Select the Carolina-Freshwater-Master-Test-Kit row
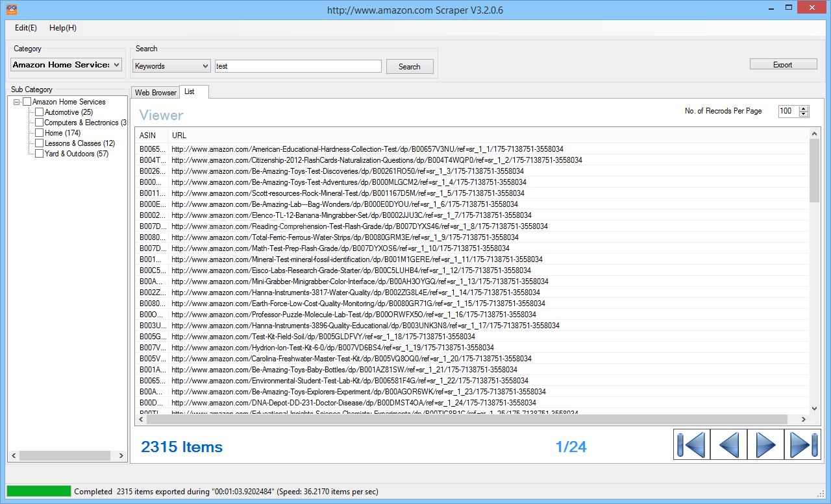Screen dimensions: 831x504 click(473, 359)
